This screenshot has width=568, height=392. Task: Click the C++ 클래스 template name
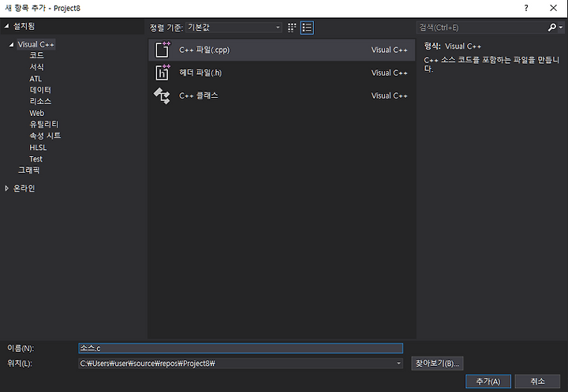click(x=199, y=95)
